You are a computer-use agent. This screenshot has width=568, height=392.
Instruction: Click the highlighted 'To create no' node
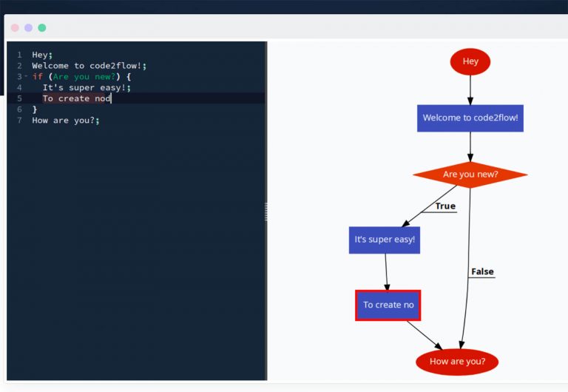pos(388,305)
